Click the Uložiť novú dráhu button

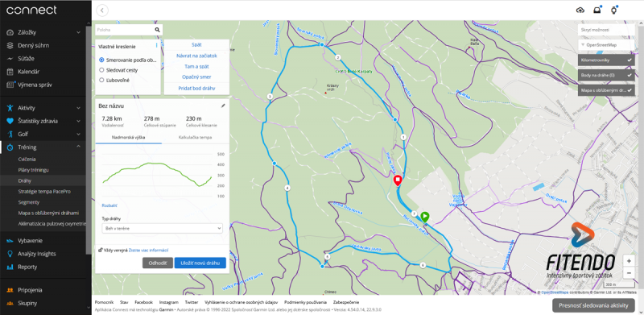[200, 263]
